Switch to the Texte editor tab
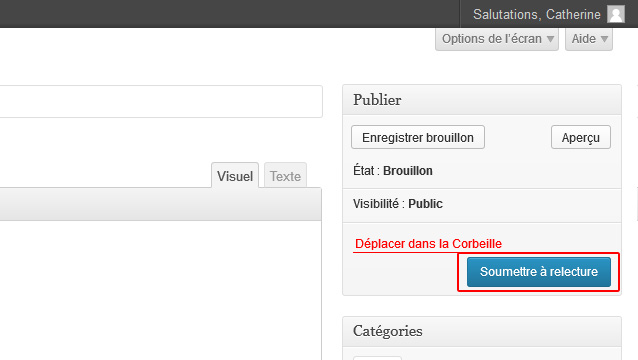 [285, 176]
